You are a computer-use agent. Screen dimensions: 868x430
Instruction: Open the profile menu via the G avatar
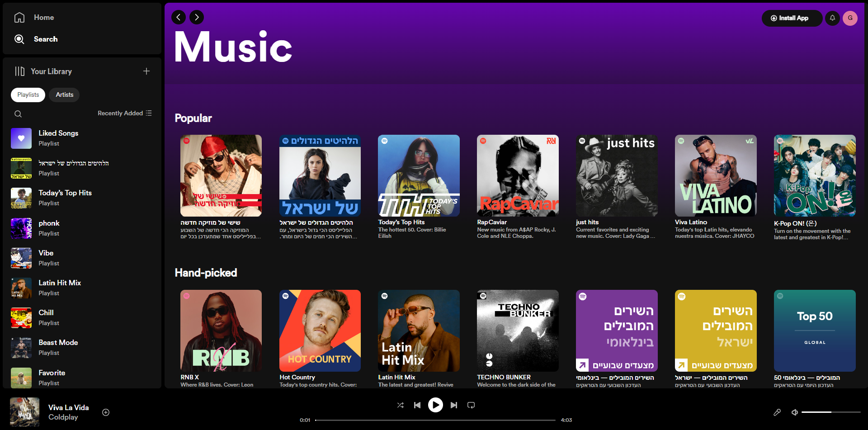[851, 18]
